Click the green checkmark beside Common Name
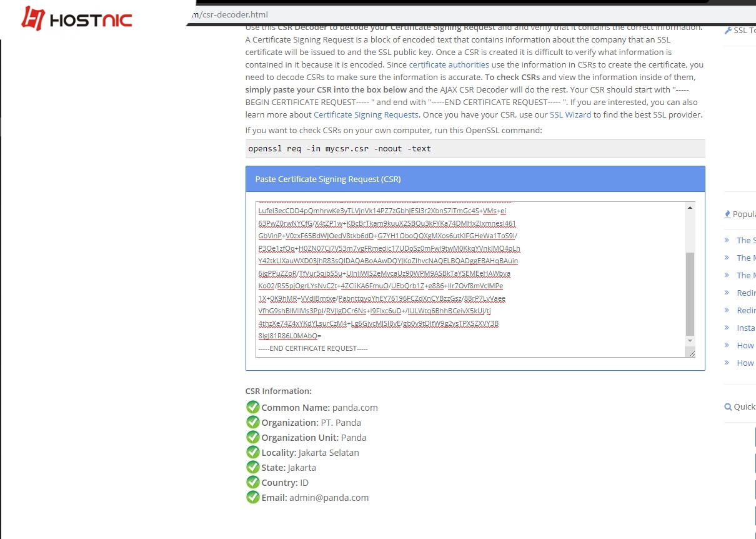 [252, 406]
